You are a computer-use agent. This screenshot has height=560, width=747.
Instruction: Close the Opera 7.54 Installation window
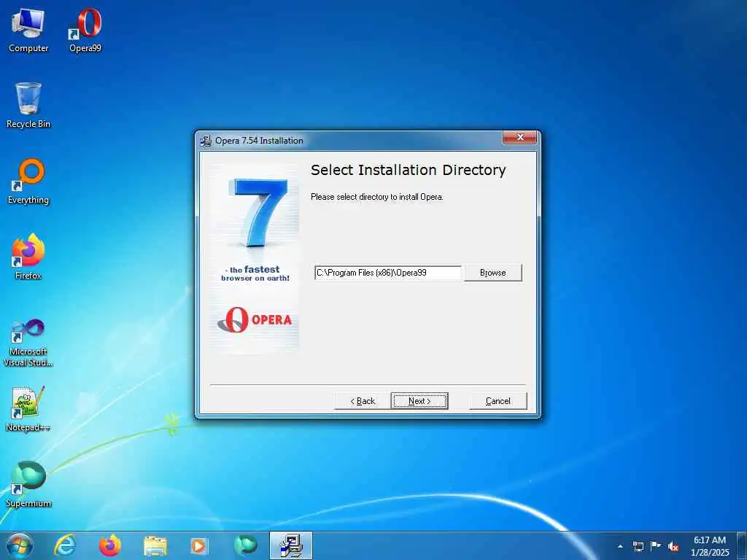[519, 138]
